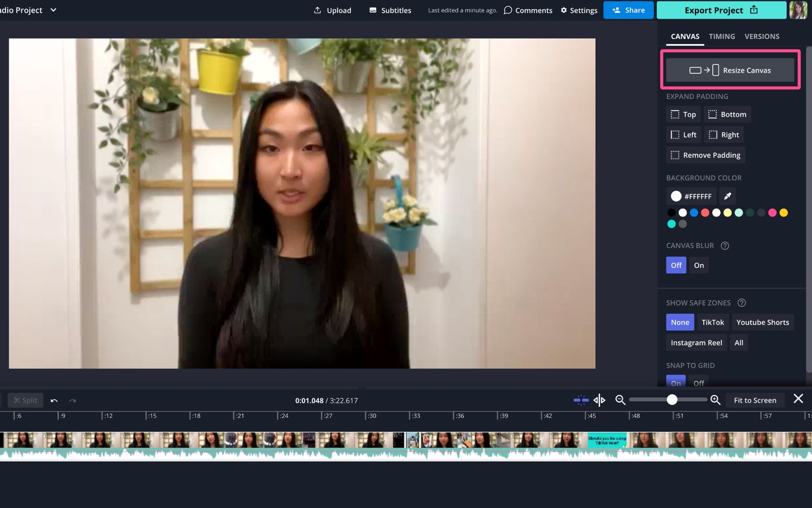This screenshot has height=508, width=812.
Task: Click the Fit to Screen button
Action: pos(755,400)
